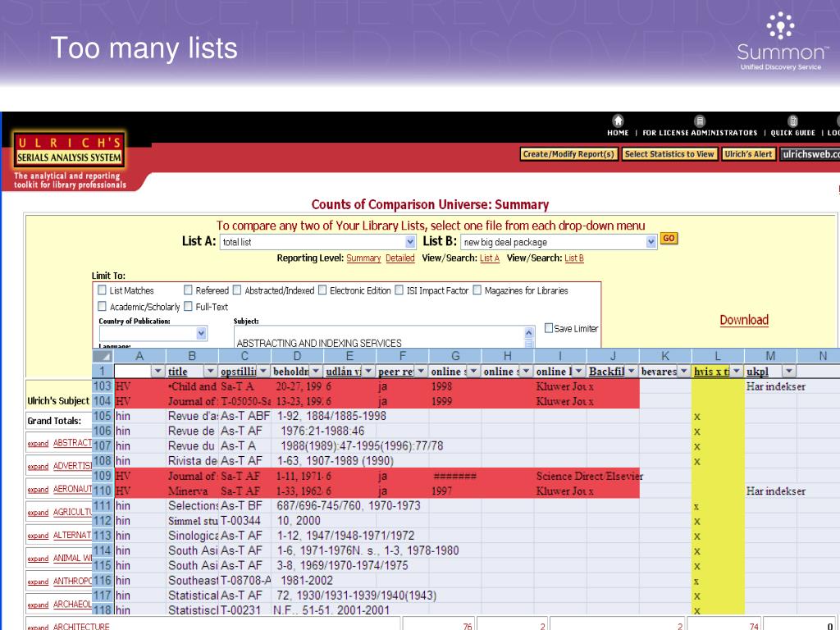Viewport: 840px width, 630px height.
Task: Open Ulrich's Alert tab
Action: pyautogui.click(x=748, y=154)
